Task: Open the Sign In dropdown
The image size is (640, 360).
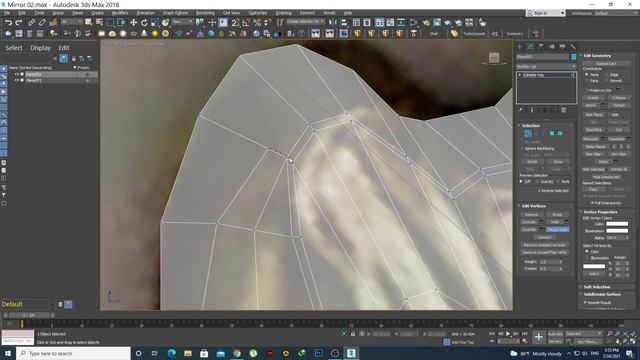Action: pos(545,13)
